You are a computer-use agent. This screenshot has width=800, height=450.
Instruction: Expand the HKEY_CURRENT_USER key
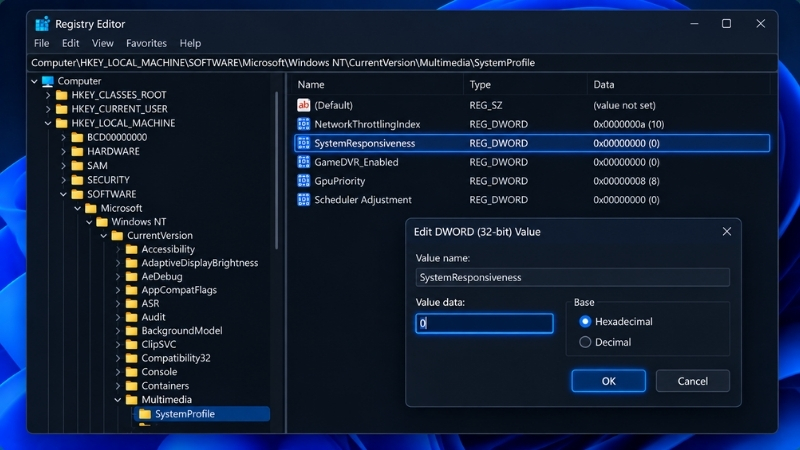[x=48, y=109]
